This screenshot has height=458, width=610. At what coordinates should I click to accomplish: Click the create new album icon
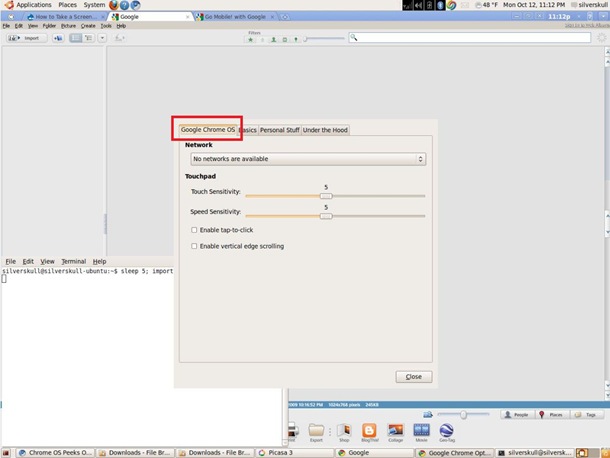coord(58,38)
